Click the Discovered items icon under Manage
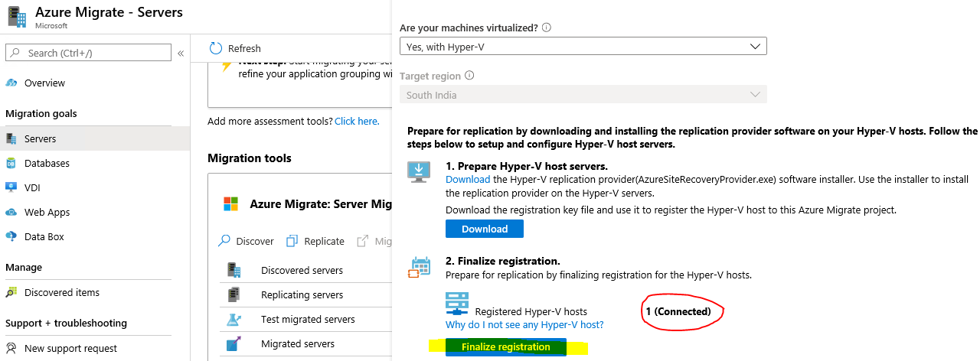Screen dimensions: 980x361 (x=11, y=292)
